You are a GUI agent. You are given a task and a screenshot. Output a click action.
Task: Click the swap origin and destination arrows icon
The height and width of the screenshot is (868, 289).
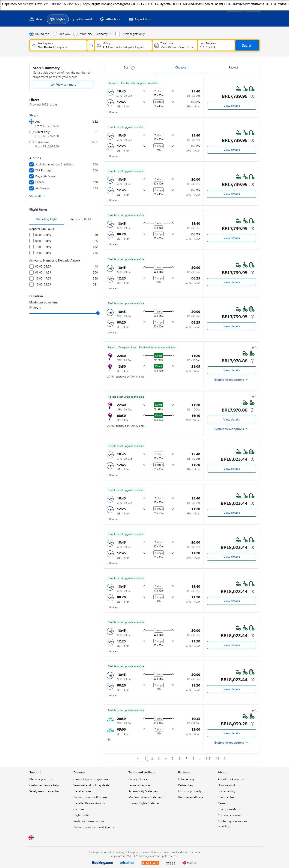tap(91, 46)
